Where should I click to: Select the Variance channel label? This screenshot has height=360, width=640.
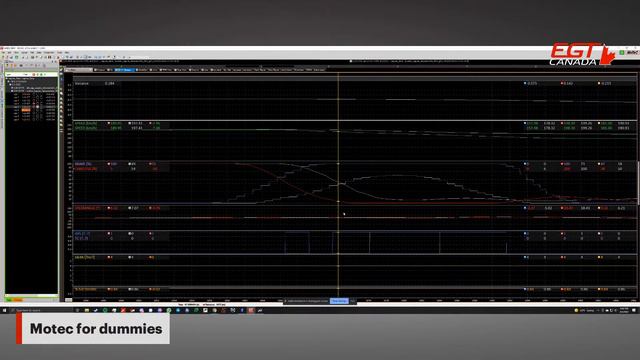tap(82, 83)
